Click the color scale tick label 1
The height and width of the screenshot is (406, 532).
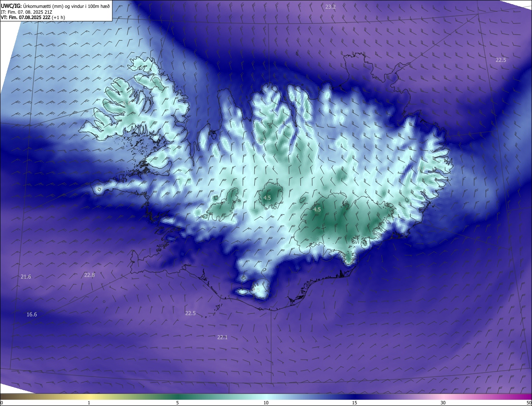click(x=89, y=403)
